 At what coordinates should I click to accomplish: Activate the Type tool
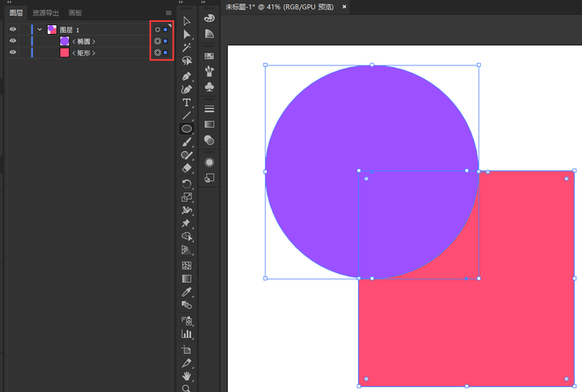point(187,103)
